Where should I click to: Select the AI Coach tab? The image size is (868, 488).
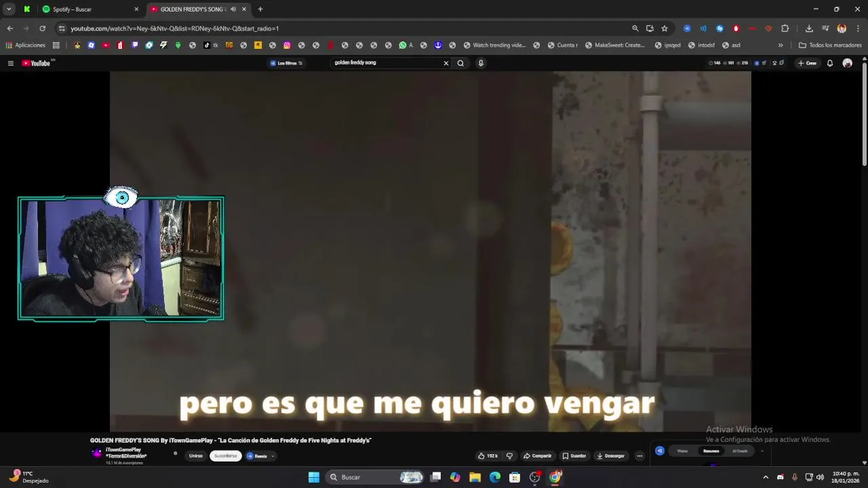pos(740,451)
